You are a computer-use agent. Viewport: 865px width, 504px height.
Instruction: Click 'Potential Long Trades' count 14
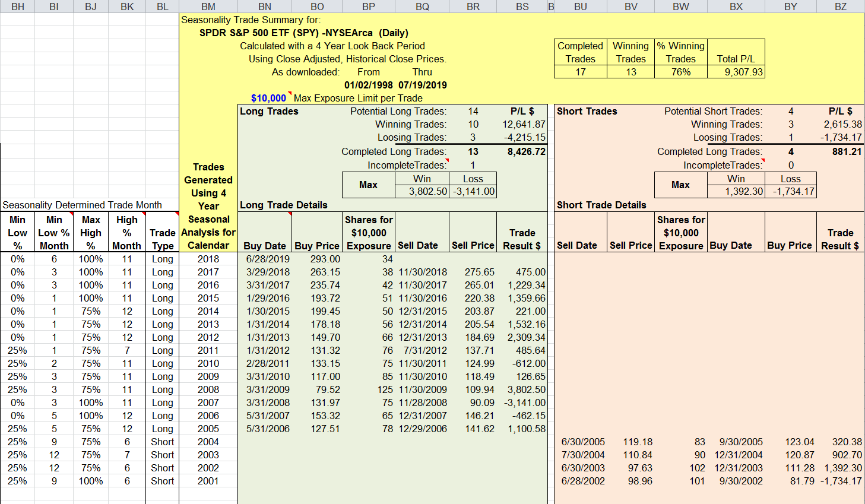[473, 111]
